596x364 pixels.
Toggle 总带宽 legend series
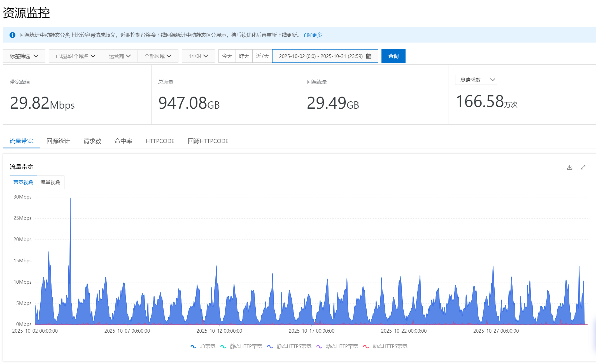pos(203,346)
